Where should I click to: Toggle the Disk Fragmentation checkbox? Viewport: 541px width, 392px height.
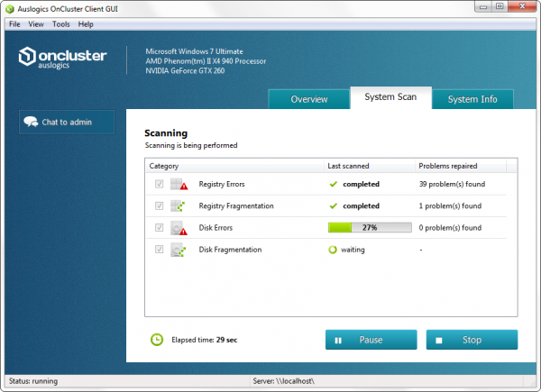pyautogui.click(x=159, y=250)
